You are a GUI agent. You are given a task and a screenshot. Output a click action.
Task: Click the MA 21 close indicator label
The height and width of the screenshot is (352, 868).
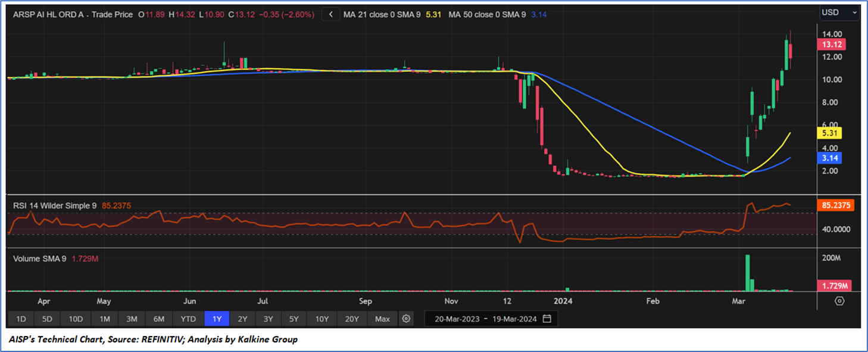pos(383,14)
